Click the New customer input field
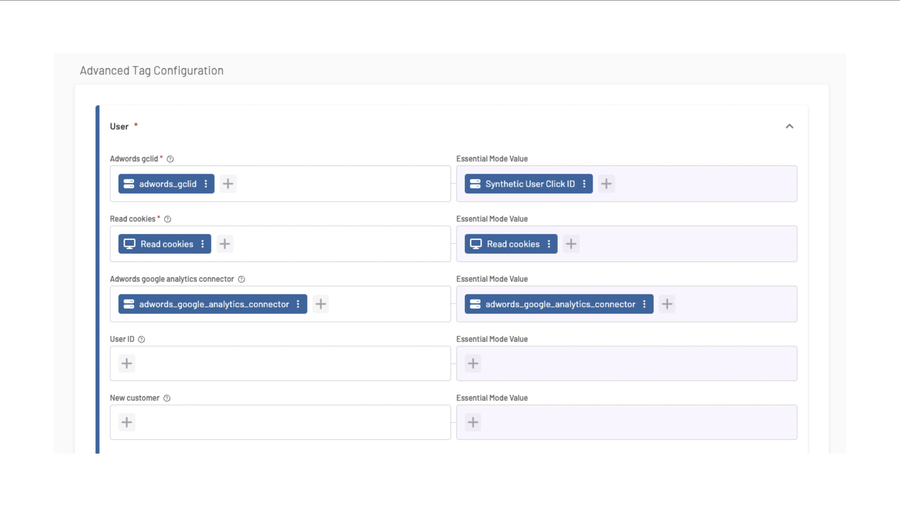 point(290,423)
